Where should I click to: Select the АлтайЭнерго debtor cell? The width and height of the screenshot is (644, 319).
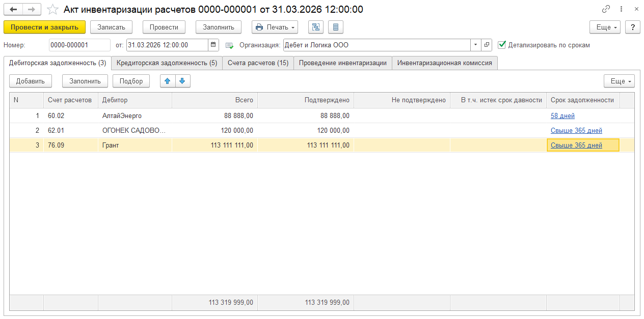pos(135,116)
